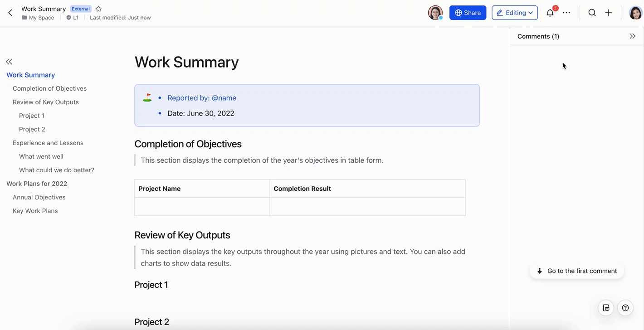Open the feedback icon above help

coord(606,308)
